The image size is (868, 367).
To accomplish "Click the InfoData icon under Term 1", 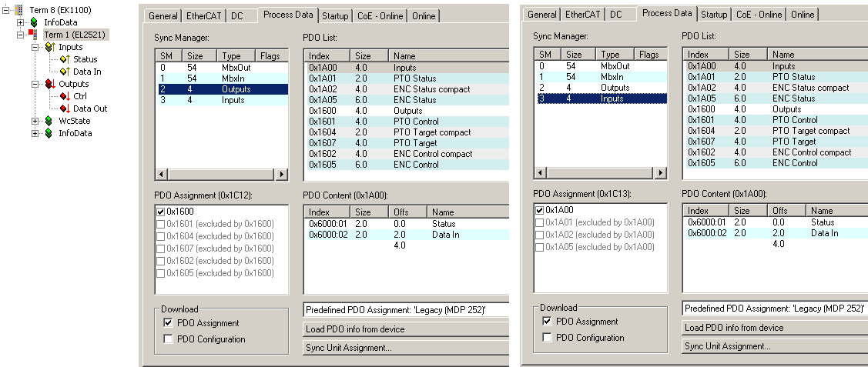I will click(49, 133).
